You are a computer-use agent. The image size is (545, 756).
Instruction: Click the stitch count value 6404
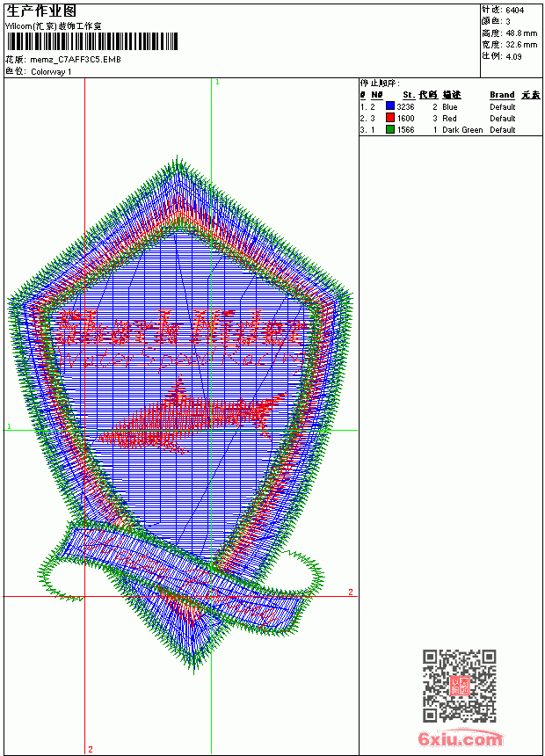click(514, 10)
